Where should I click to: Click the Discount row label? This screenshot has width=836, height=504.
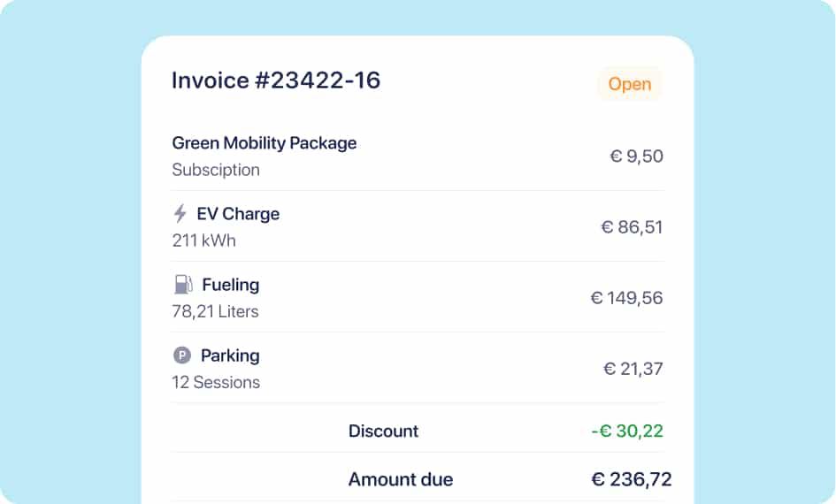pyautogui.click(x=383, y=431)
